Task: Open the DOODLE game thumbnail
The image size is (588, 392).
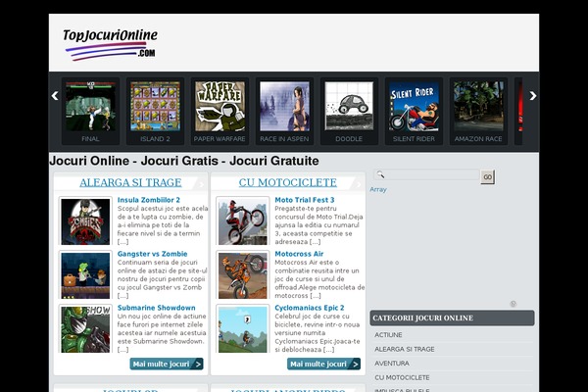Action: pyautogui.click(x=349, y=107)
